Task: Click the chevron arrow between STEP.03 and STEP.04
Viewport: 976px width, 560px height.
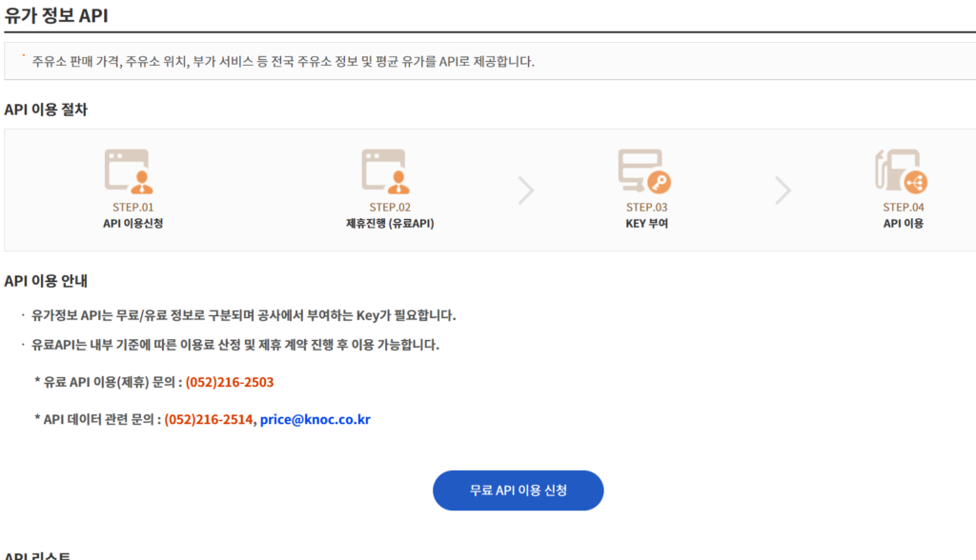Action: [x=783, y=190]
